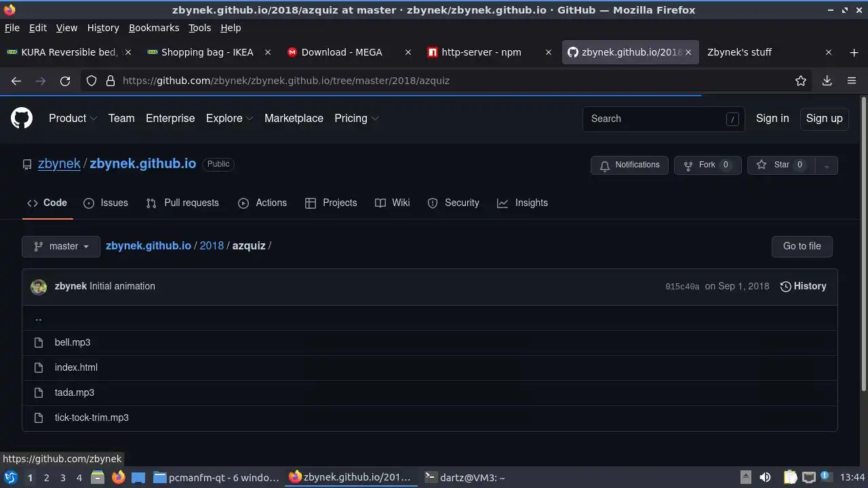Open the start menu icon on taskbar
The height and width of the screenshot is (488, 868).
[x=10, y=477]
